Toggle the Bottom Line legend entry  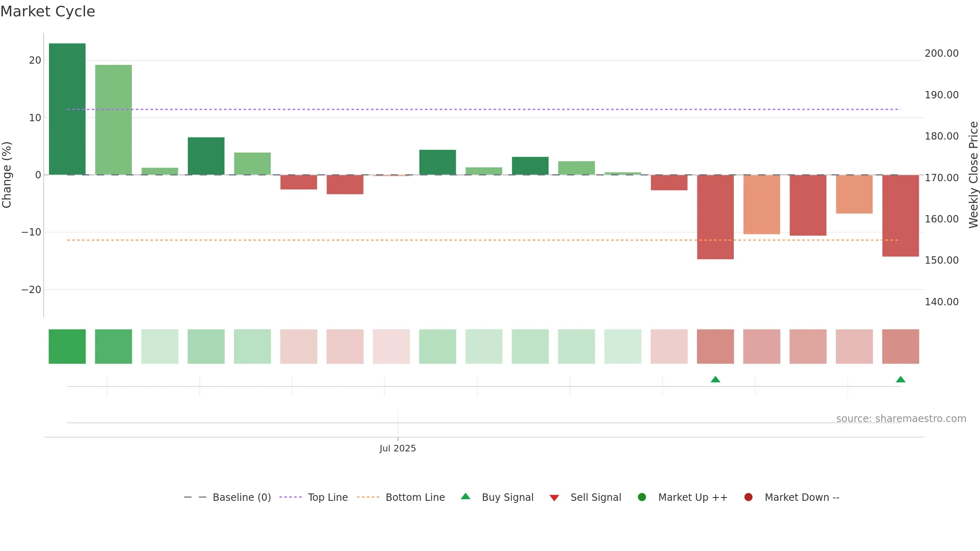click(401, 497)
